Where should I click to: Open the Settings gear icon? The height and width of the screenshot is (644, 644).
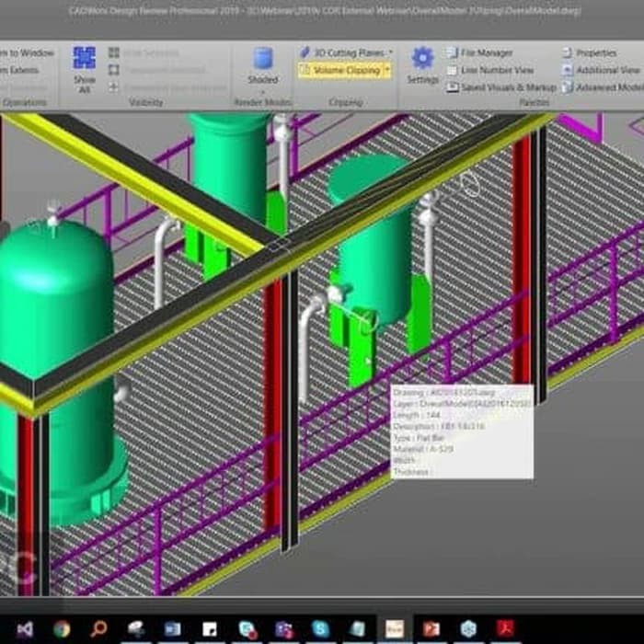click(422, 65)
